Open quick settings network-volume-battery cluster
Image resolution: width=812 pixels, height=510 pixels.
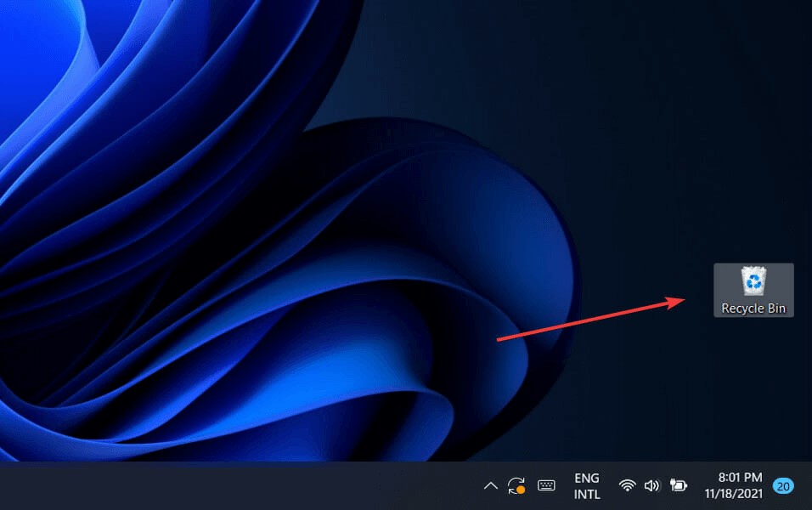[x=651, y=485]
